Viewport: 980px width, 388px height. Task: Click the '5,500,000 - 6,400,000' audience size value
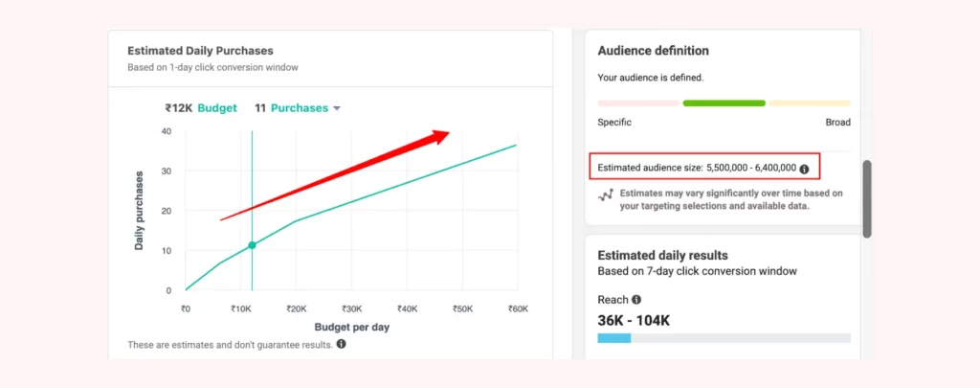[751, 169]
